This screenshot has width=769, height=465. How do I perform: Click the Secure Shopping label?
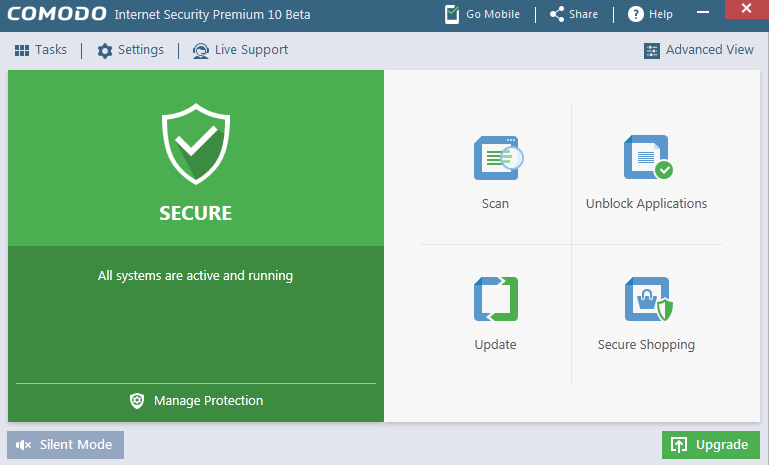(646, 344)
